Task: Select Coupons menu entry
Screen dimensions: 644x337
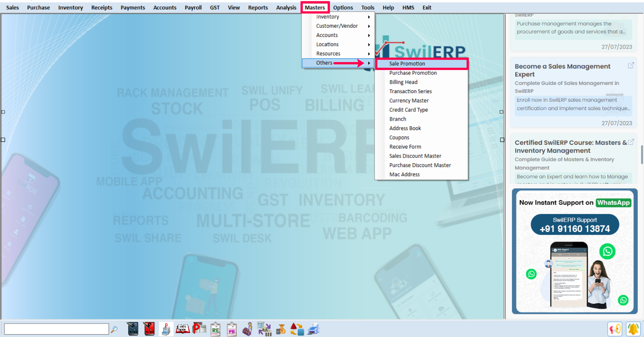Action: [422, 137]
